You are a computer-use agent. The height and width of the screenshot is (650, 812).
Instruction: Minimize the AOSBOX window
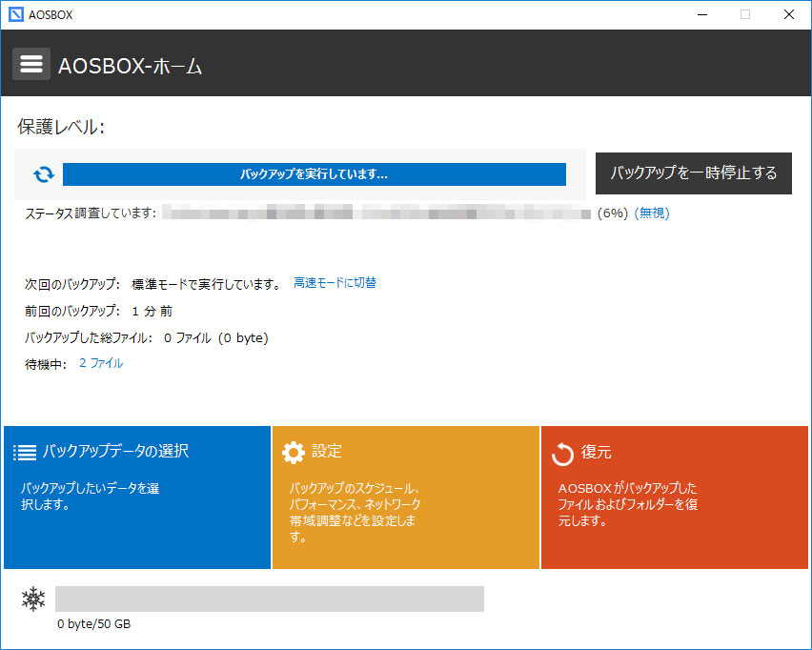click(702, 14)
